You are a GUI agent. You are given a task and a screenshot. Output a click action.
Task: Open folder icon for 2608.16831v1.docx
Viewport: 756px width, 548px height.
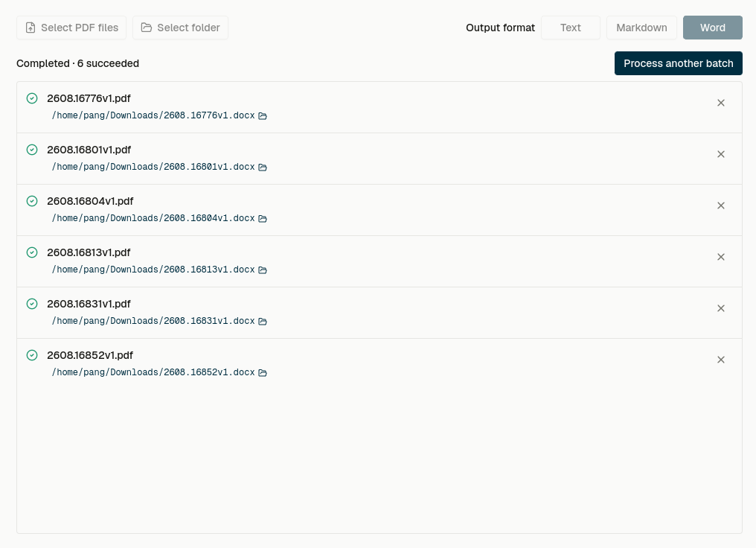pos(263,321)
